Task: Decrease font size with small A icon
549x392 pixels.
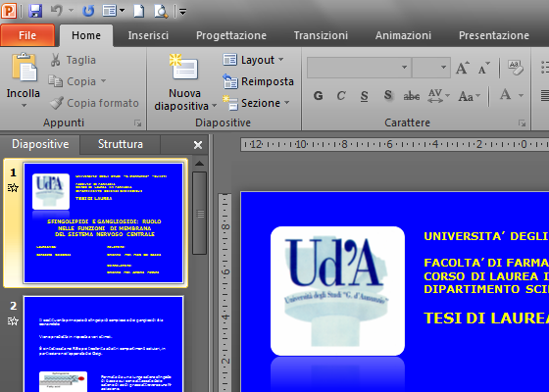Action: click(x=483, y=68)
